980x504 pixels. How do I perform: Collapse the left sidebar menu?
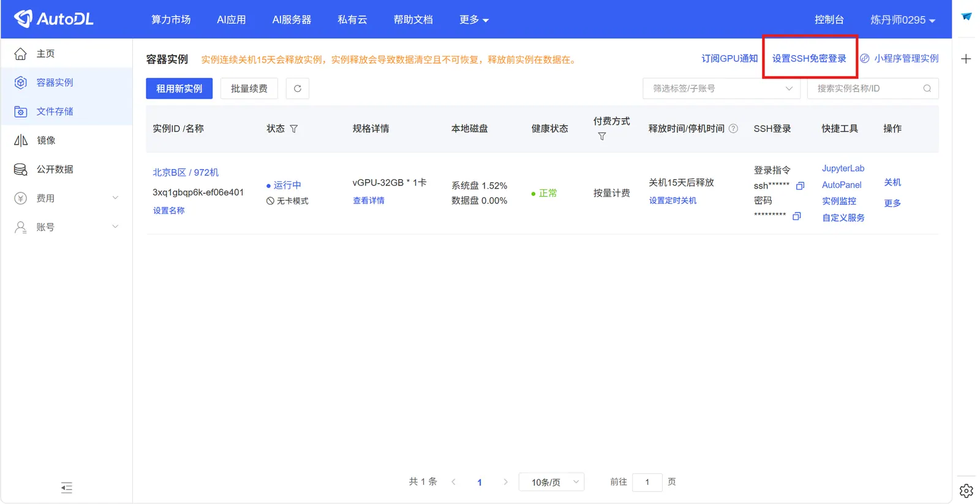click(x=67, y=487)
